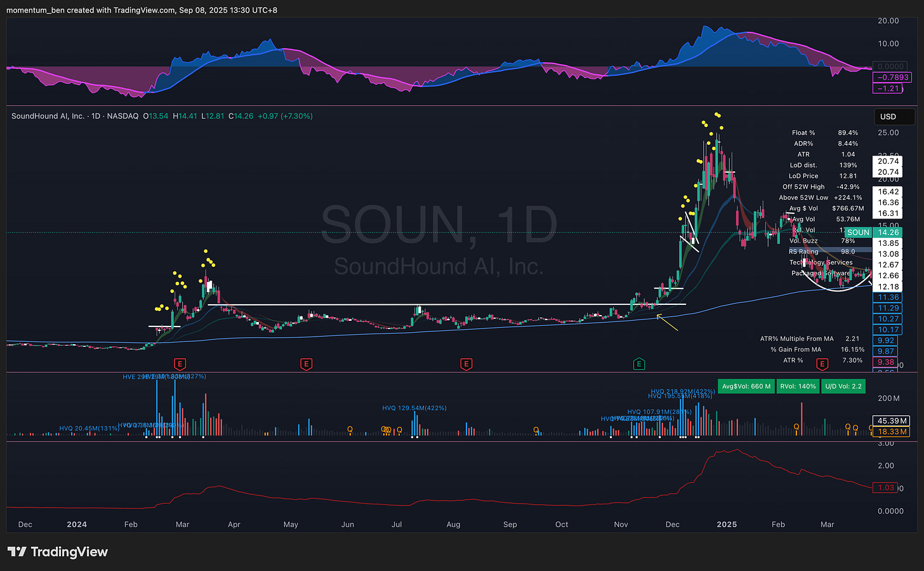Click the LoD dist. 139% row
Viewport: 924px width, 571px height.
pyautogui.click(x=825, y=165)
